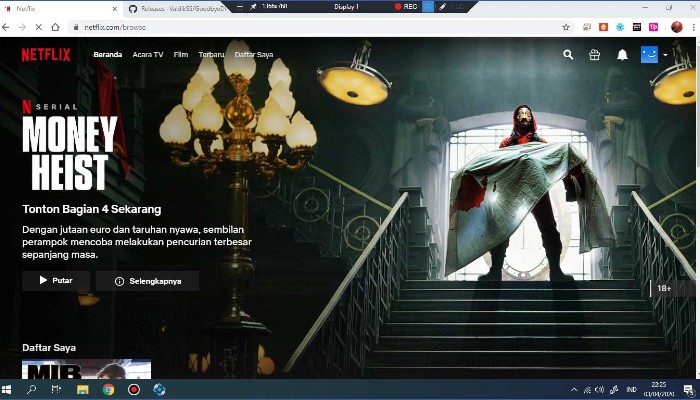Click the Chrome taskbar icon
700x400 pixels.
[x=108, y=389]
